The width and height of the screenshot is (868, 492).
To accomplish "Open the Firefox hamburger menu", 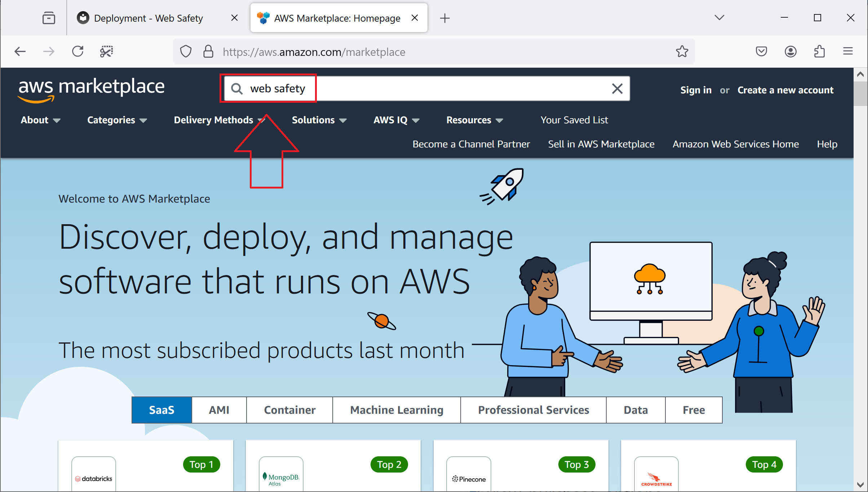I will (x=848, y=52).
